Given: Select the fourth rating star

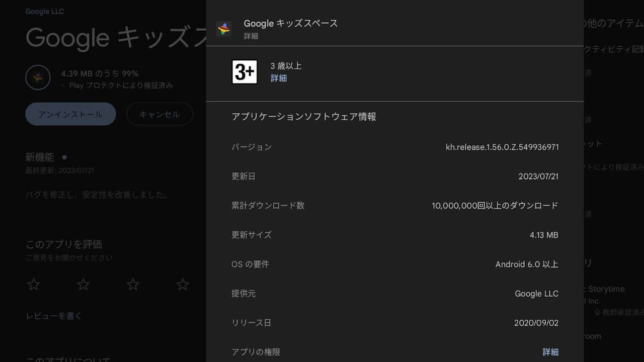Looking at the screenshot, I should click(182, 284).
